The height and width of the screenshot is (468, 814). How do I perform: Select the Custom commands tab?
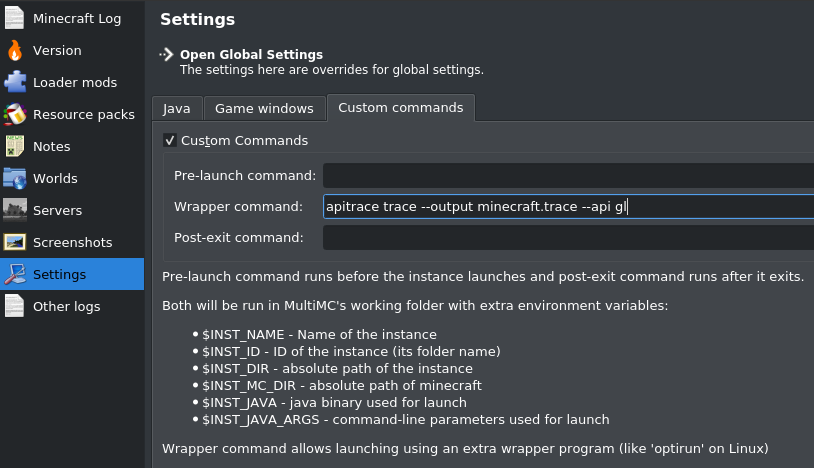400,107
